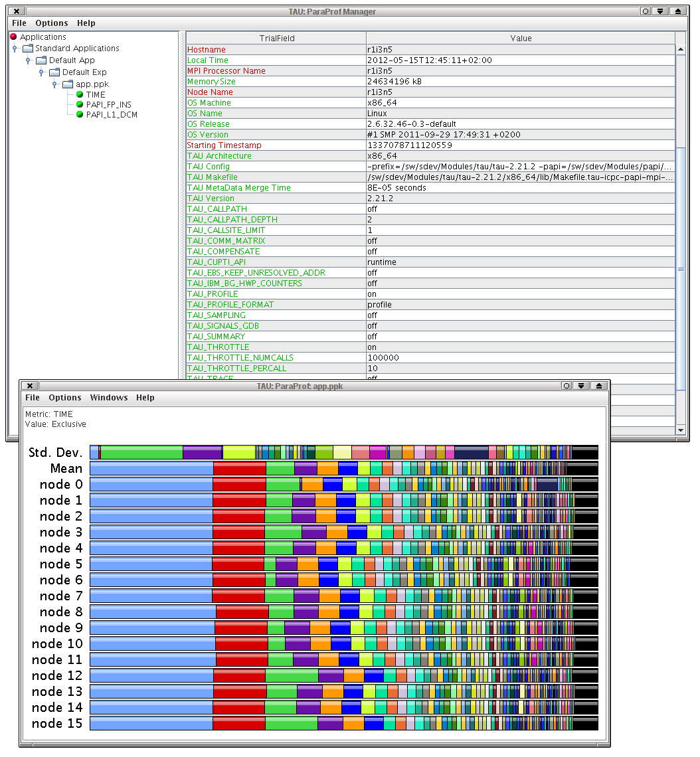This screenshot has height=757, width=700.
Task: Select the Applications root in the tree
Action: (43, 37)
